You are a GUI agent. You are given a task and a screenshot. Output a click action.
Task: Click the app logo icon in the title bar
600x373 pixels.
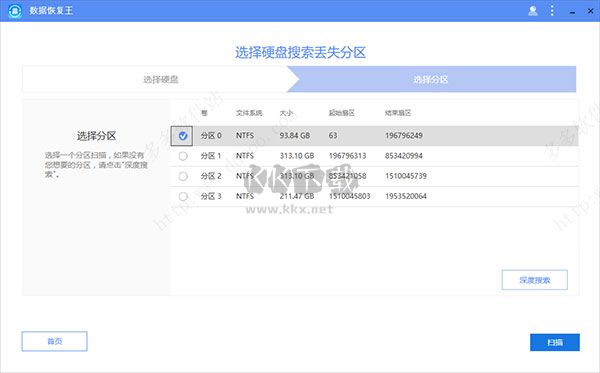[15, 10]
